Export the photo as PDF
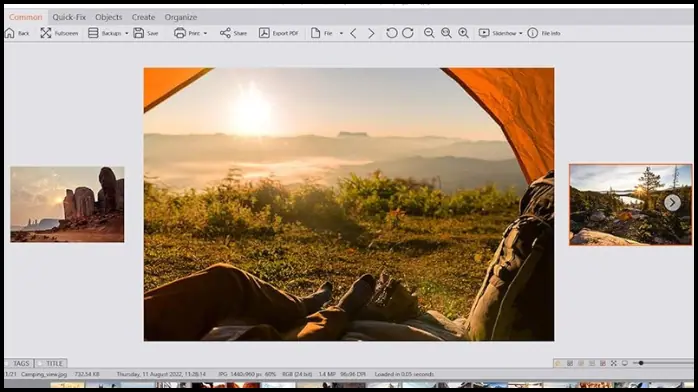 click(x=279, y=33)
